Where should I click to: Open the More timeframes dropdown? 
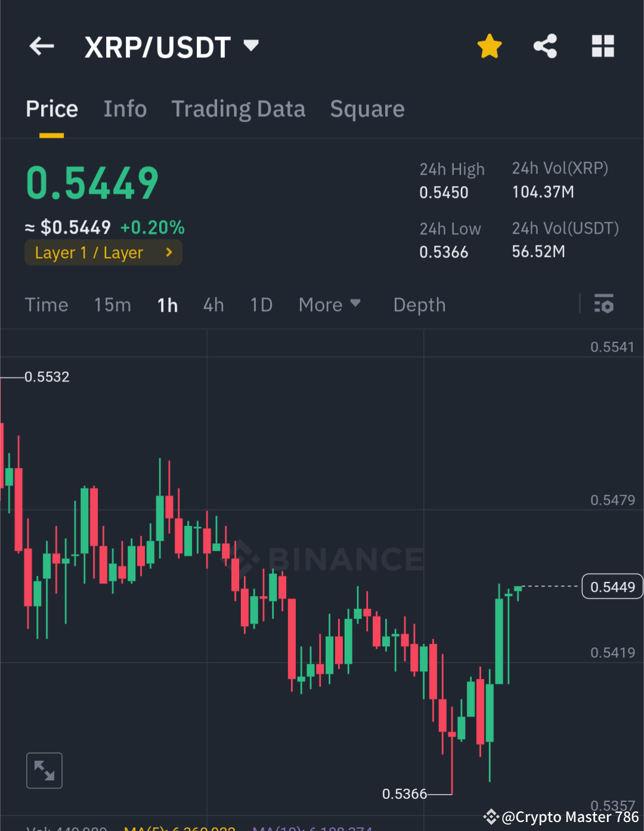330,305
